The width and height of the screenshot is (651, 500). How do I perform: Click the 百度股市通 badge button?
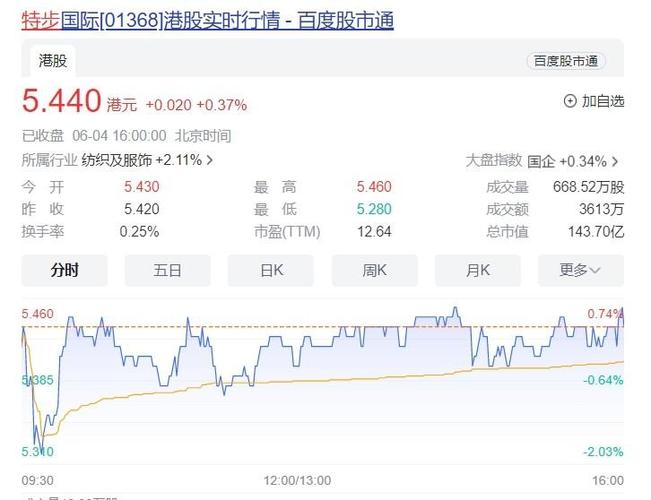[566, 61]
